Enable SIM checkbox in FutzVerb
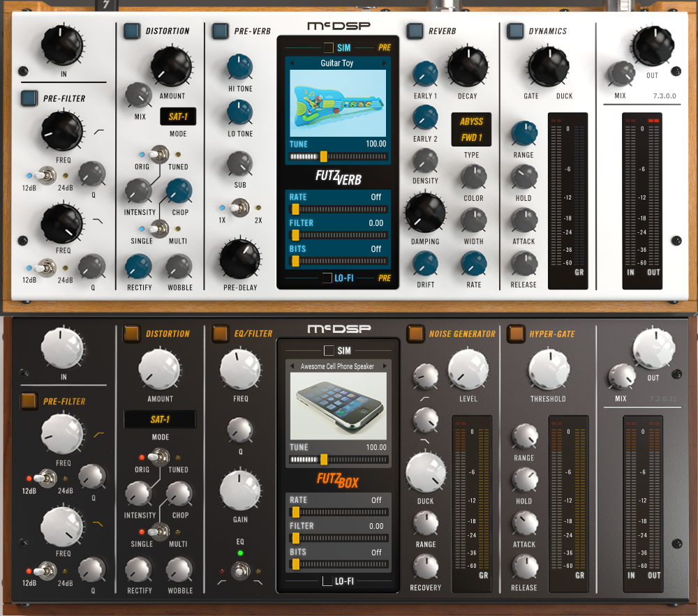Screen dimensions: 698x616 point(329,47)
